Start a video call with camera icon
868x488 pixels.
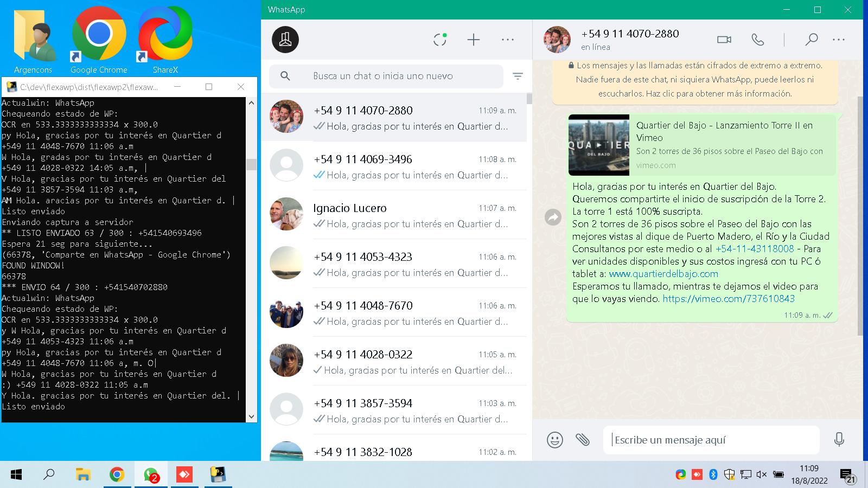[x=724, y=40]
